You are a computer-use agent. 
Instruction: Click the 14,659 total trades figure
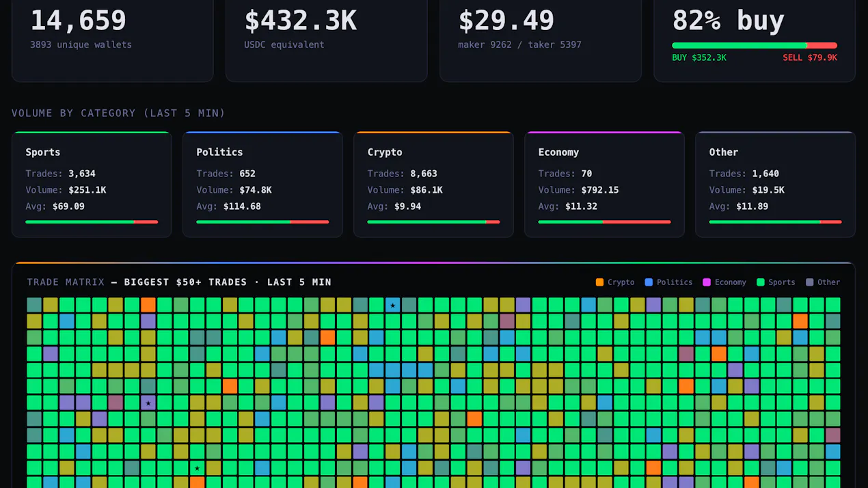pyautogui.click(x=78, y=21)
